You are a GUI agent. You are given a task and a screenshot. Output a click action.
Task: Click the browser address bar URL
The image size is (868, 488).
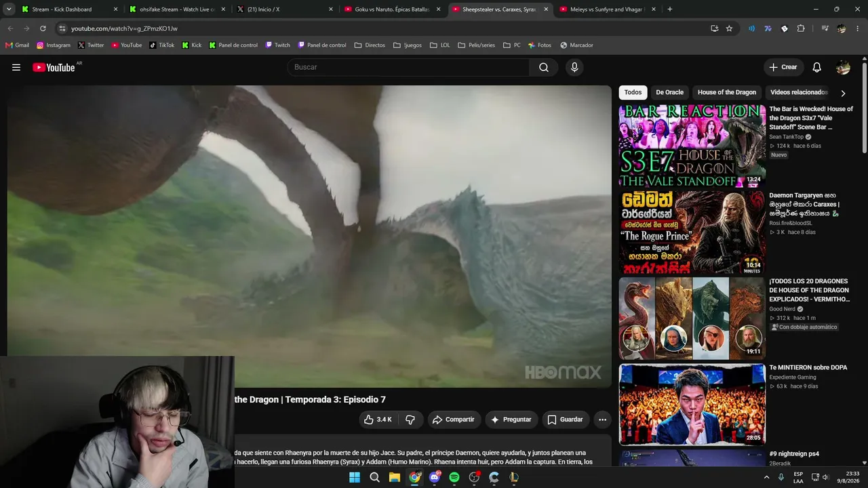click(x=124, y=28)
